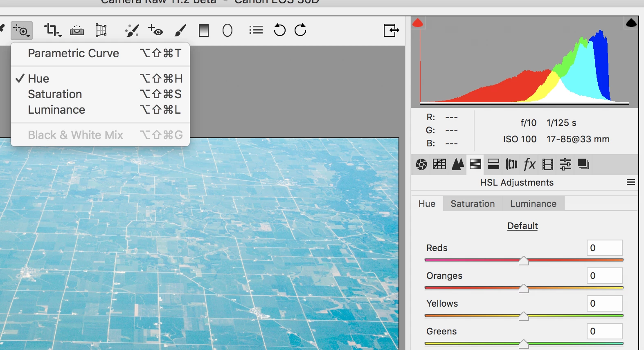
Task: Select the Spot Removal tool
Action: [132, 30]
